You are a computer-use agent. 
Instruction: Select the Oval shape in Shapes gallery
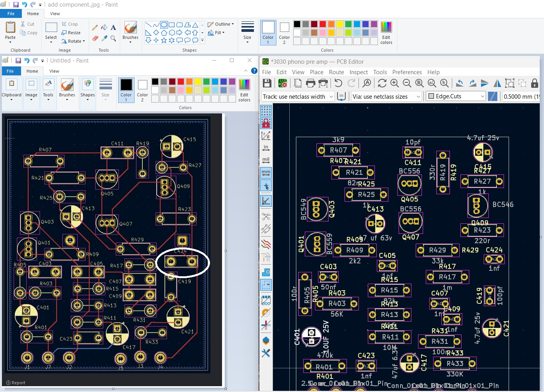point(164,24)
